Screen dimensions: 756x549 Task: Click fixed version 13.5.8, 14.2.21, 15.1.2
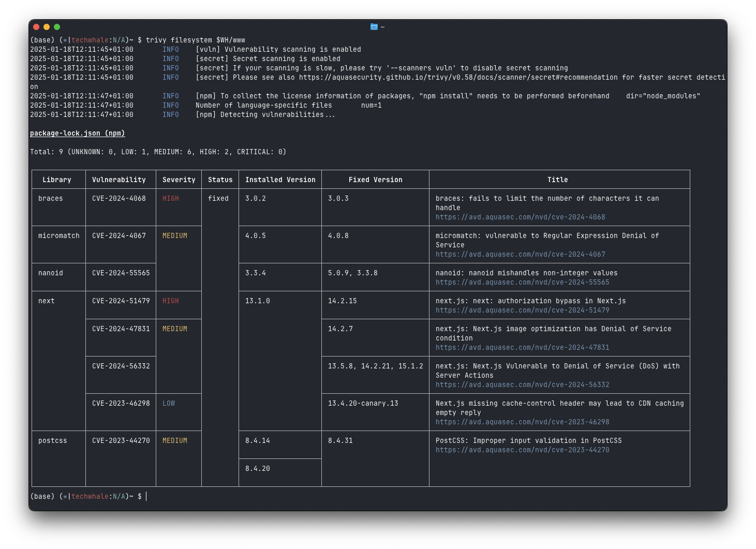[x=376, y=366]
